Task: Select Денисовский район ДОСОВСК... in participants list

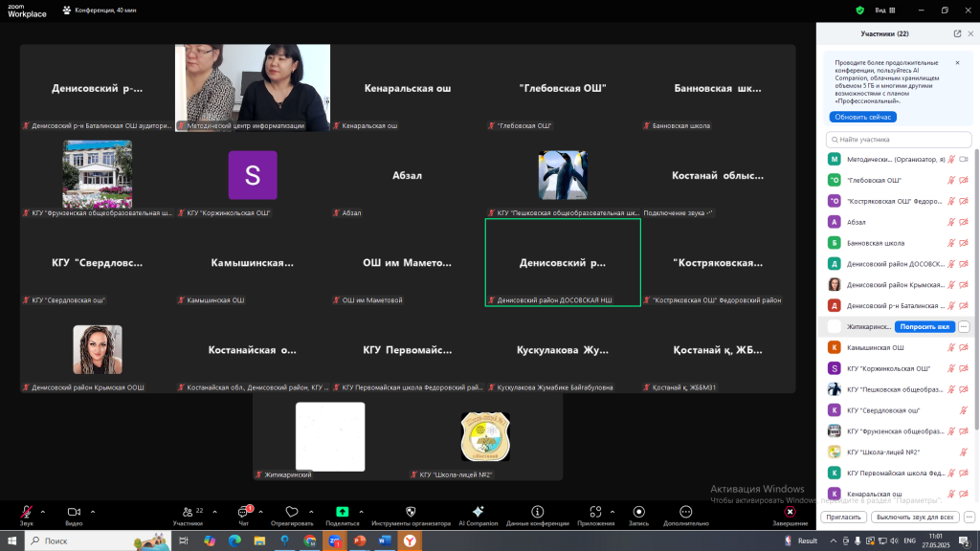Action: (896, 264)
